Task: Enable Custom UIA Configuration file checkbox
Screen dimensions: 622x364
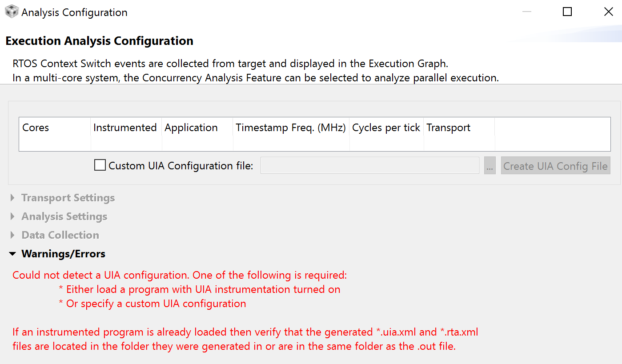Action: (100, 165)
